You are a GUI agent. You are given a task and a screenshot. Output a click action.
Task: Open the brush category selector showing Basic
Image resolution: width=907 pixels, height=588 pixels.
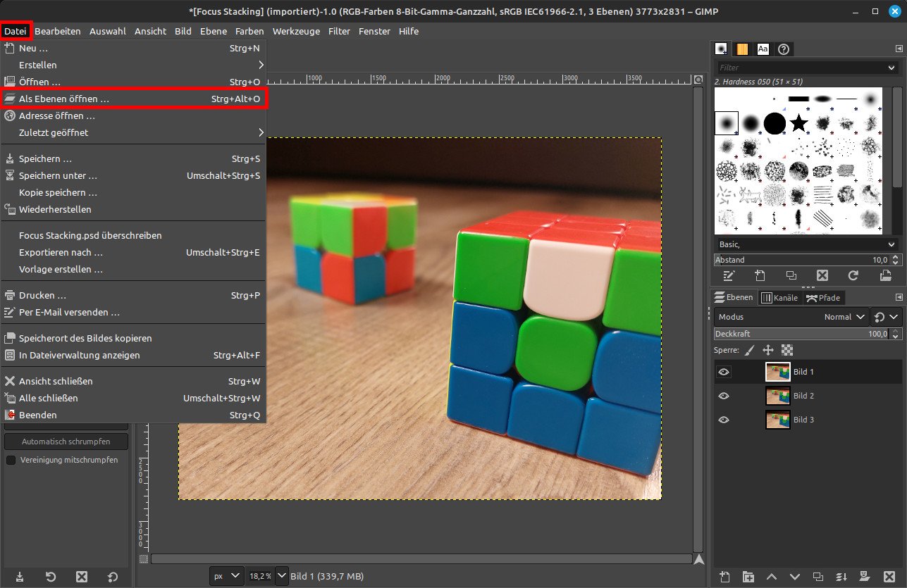pyautogui.click(x=803, y=244)
